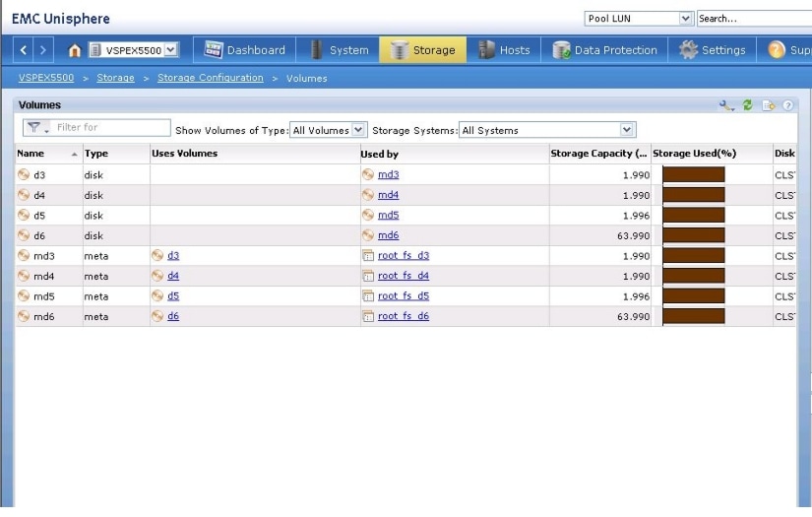The width and height of the screenshot is (812, 517).
Task: Open the Show Volumes of Type dropdown
Action: point(329,130)
